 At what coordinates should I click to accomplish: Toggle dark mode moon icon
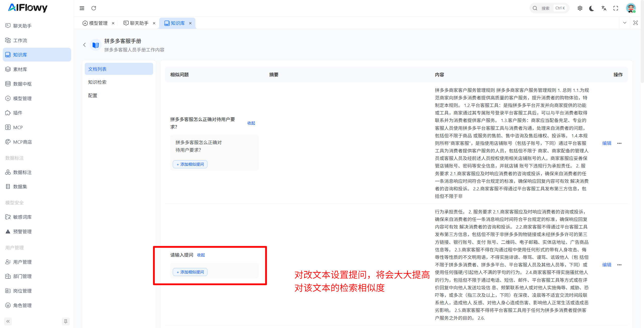[x=592, y=8]
